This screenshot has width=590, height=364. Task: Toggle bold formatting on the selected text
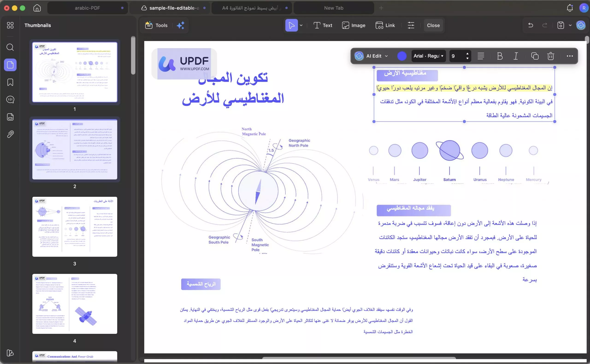point(499,56)
